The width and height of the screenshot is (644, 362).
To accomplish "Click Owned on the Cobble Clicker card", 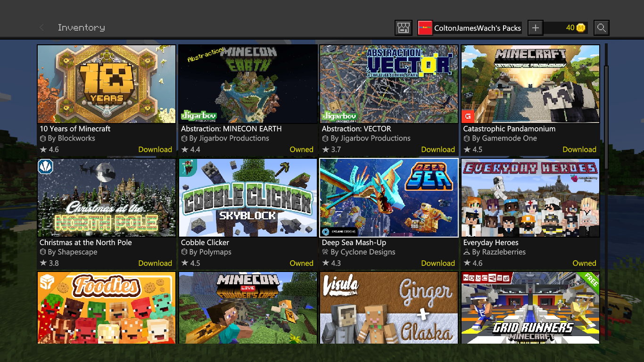I will tap(301, 263).
